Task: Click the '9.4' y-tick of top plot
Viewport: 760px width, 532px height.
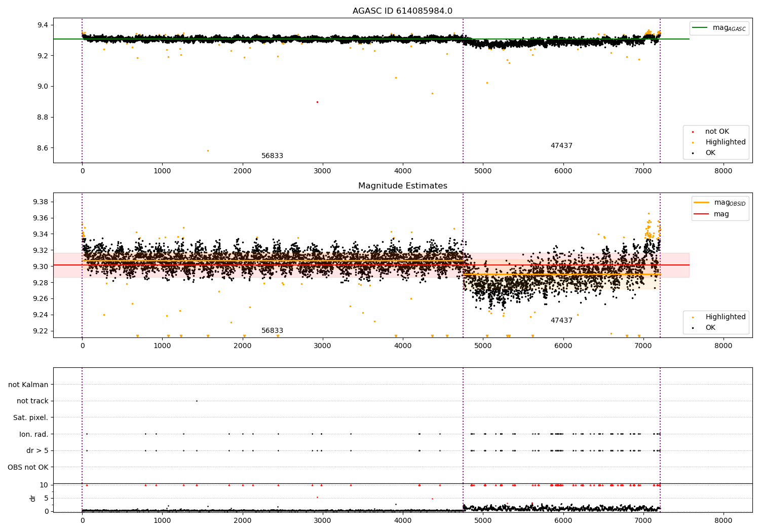Action: (43, 25)
